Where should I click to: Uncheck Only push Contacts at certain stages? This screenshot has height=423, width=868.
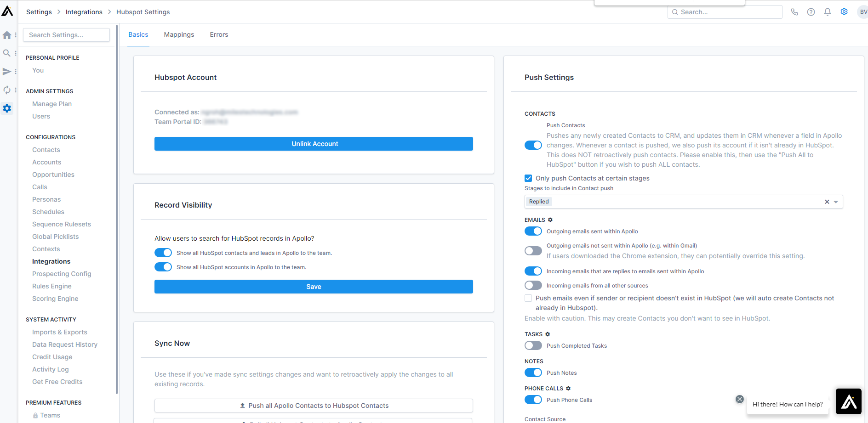(528, 178)
